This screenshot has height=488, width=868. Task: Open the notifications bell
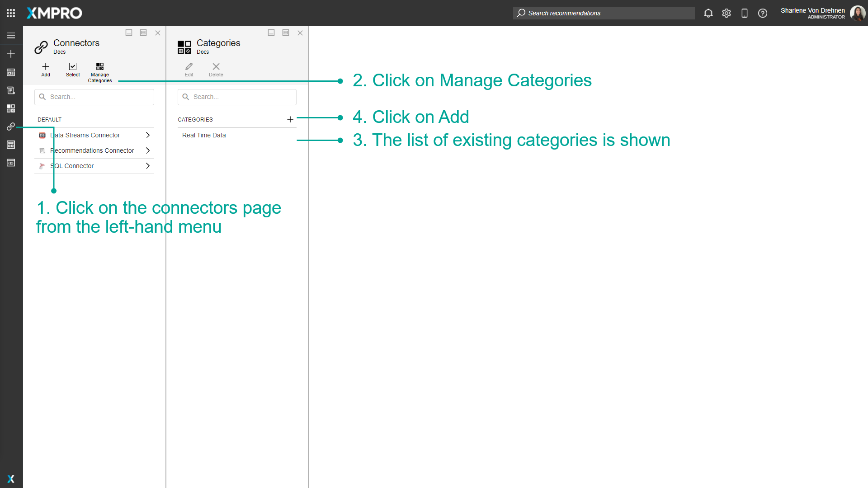[708, 13]
